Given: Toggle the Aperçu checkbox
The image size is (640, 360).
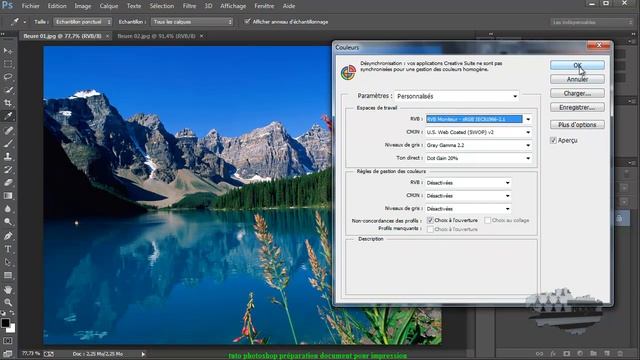Looking at the screenshot, I should [553, 140].
